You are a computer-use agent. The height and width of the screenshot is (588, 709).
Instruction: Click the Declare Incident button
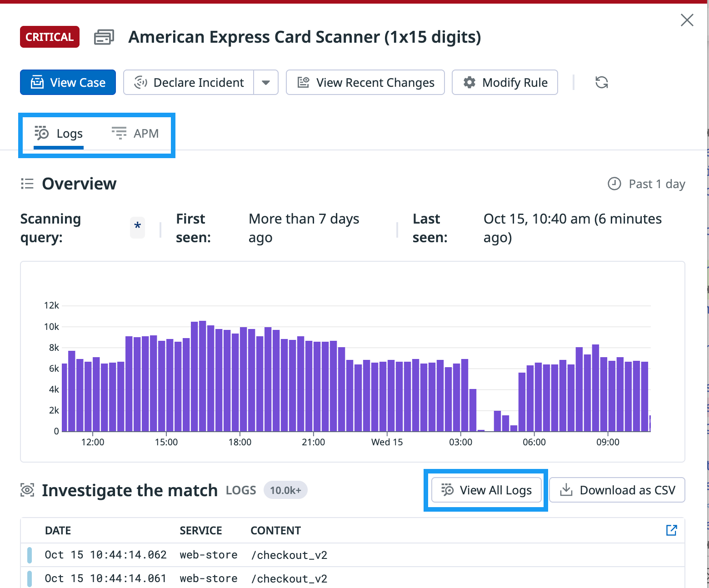pos(189,82)
